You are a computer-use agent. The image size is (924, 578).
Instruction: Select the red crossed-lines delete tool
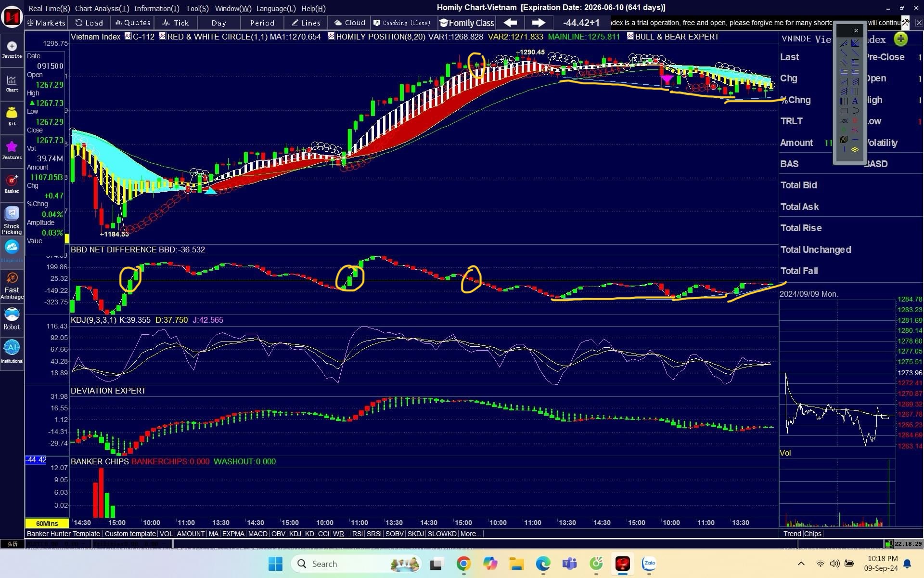[855, 130]
